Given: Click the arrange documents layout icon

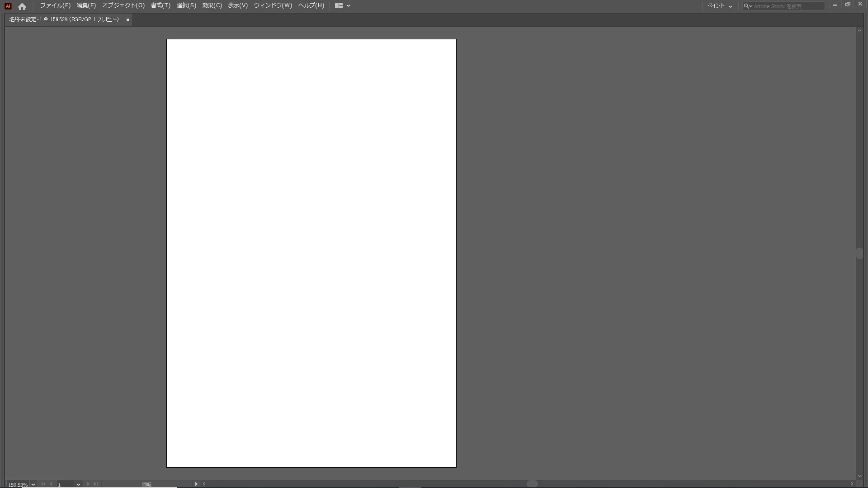Looking at the screenshot, I should click(339, 6).
